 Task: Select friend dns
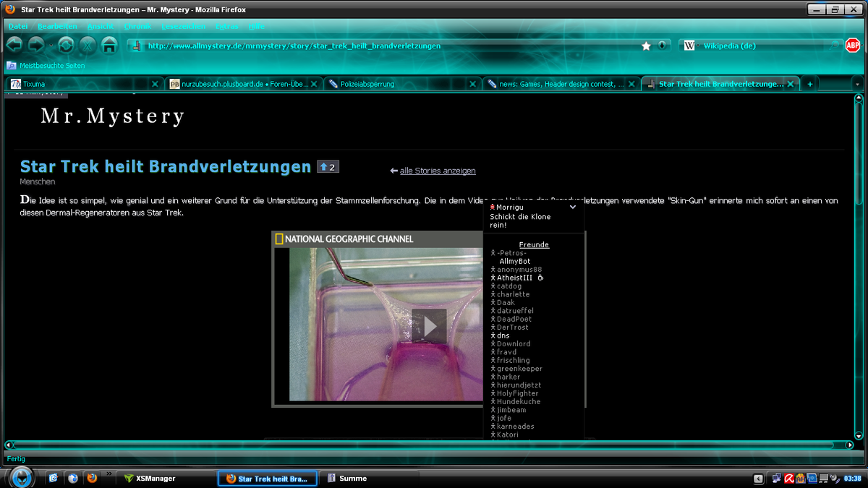click(503, 335)
